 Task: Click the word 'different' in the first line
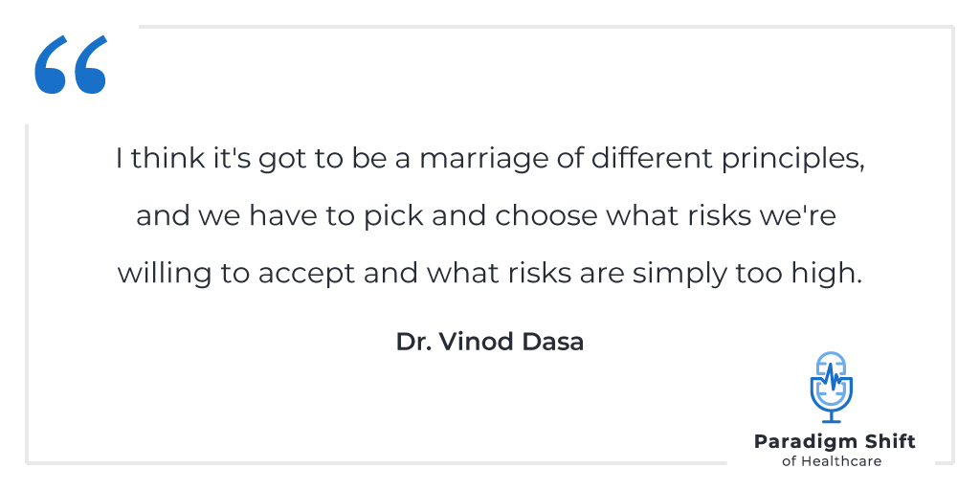pos(653,160)
